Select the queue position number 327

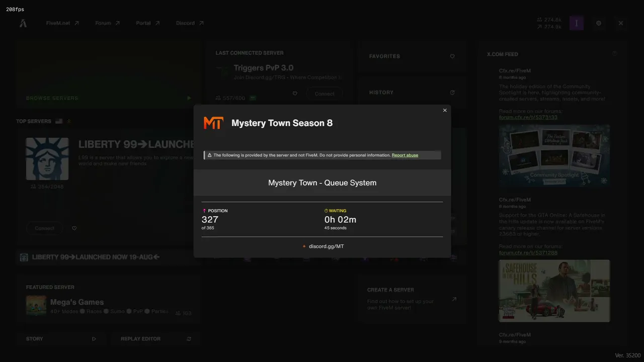click(210, 220)
